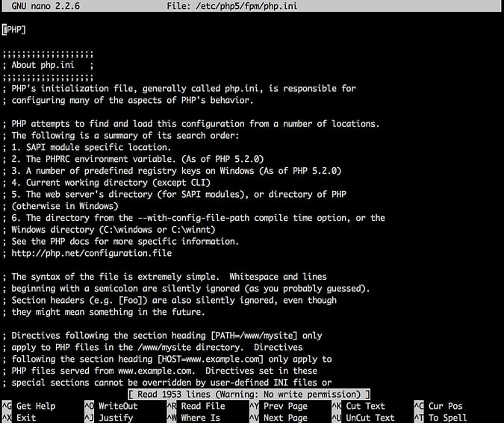Click the 'Read 1953 lines' status message
The image size is (504, 423).
click(x=249, y=393)
